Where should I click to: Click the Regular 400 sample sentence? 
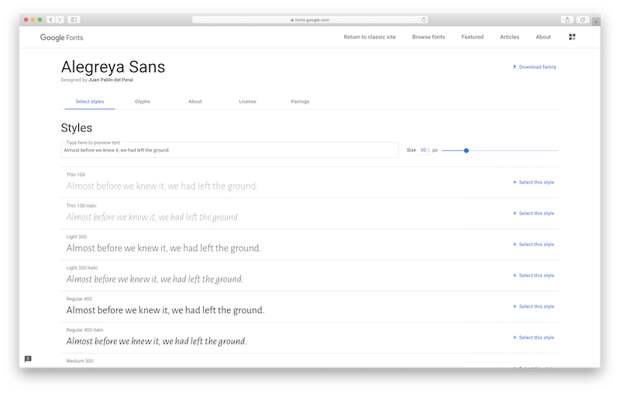pyautogui.click(x=165, y=310)
